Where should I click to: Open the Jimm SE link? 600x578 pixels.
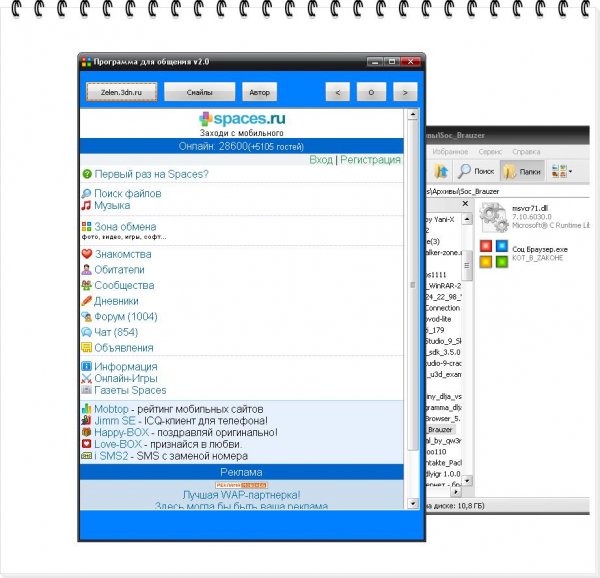[x=115, y=421]
